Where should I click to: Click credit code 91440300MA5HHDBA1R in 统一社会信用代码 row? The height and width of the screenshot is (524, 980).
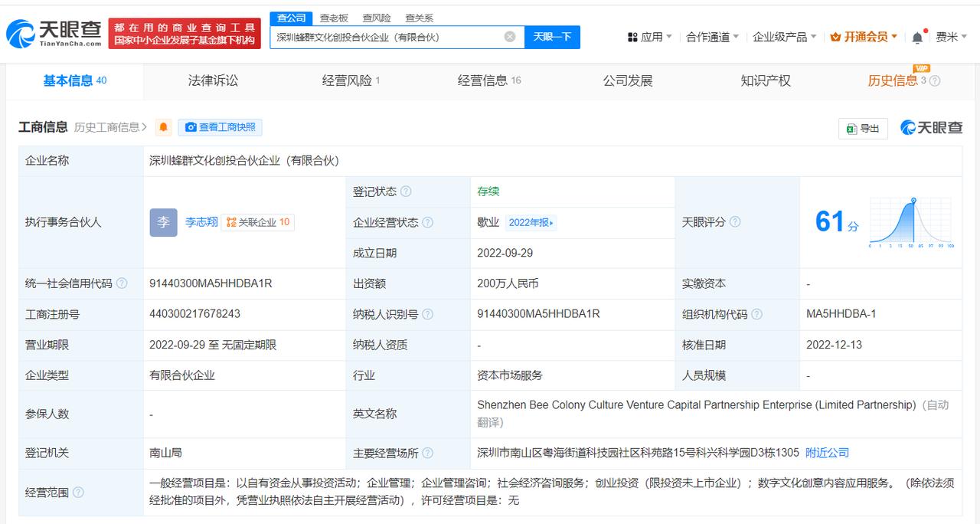(211, 283)
